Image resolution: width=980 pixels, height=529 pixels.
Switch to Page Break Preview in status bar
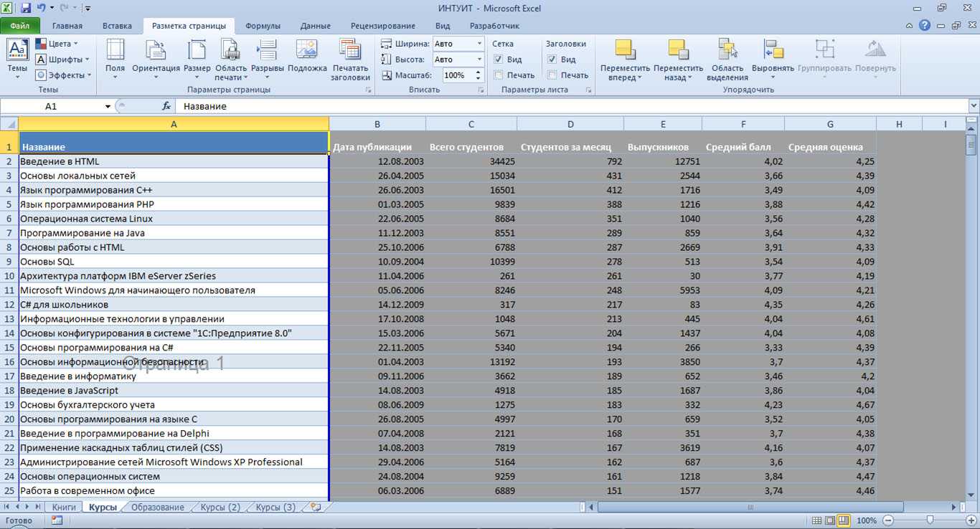coord(844,520)
